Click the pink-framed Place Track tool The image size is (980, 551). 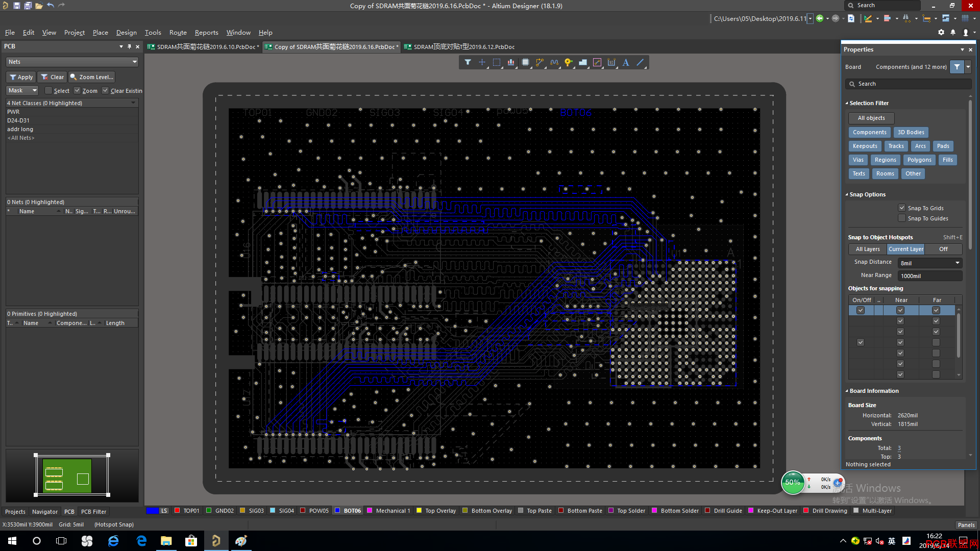(597, 62)
